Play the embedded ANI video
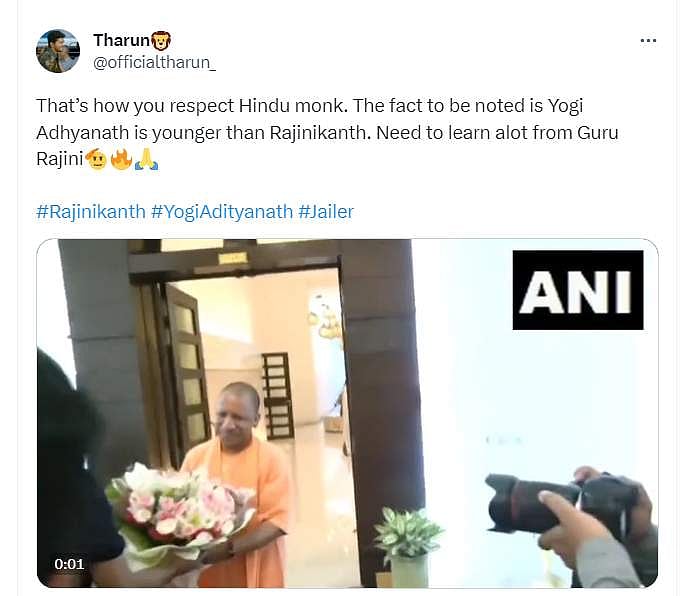688x596 pixels. coord(348,413)
